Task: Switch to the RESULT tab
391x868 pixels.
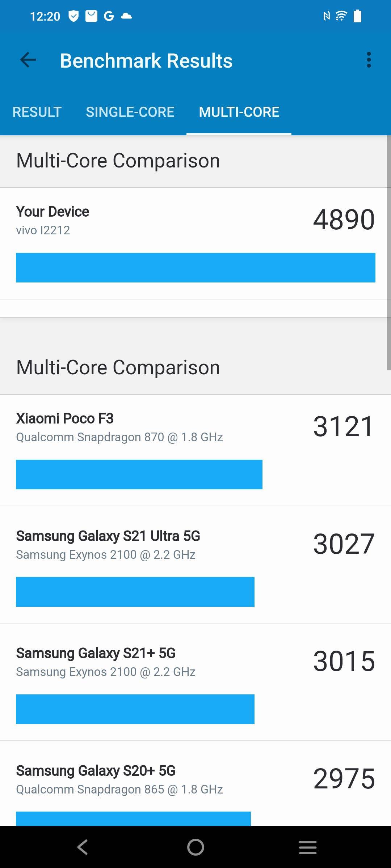Action: coord(37,112)
